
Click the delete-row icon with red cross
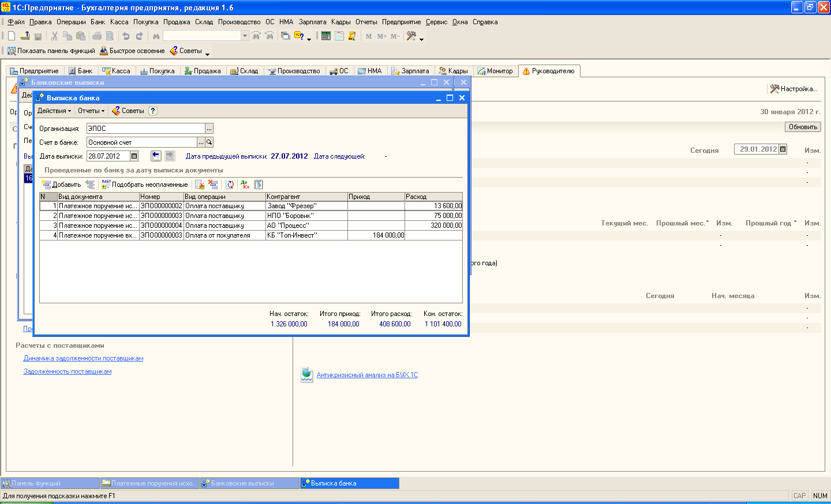213,185
